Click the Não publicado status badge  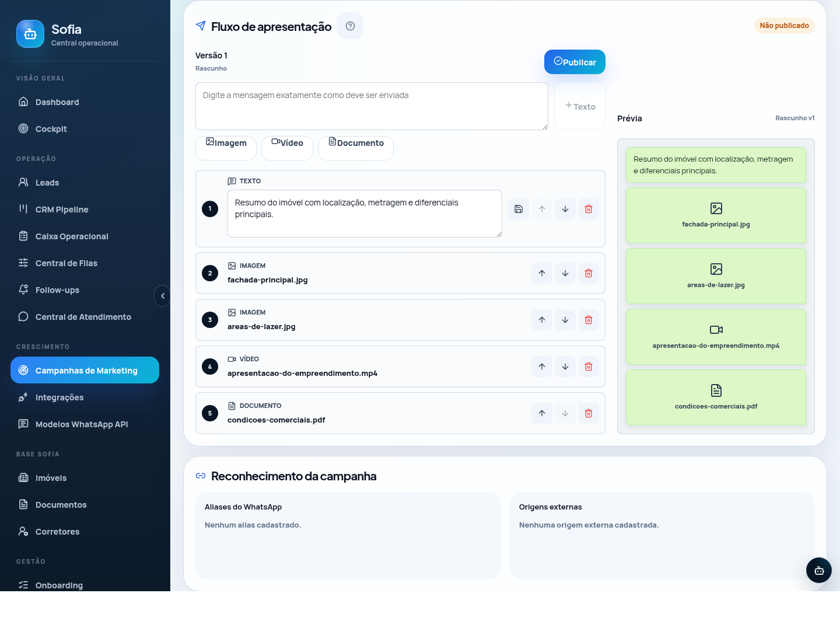[x=784, y=26]
